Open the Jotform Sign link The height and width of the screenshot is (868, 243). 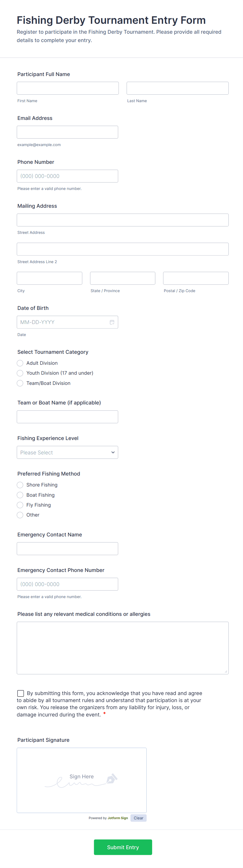(x=118, y=818)
